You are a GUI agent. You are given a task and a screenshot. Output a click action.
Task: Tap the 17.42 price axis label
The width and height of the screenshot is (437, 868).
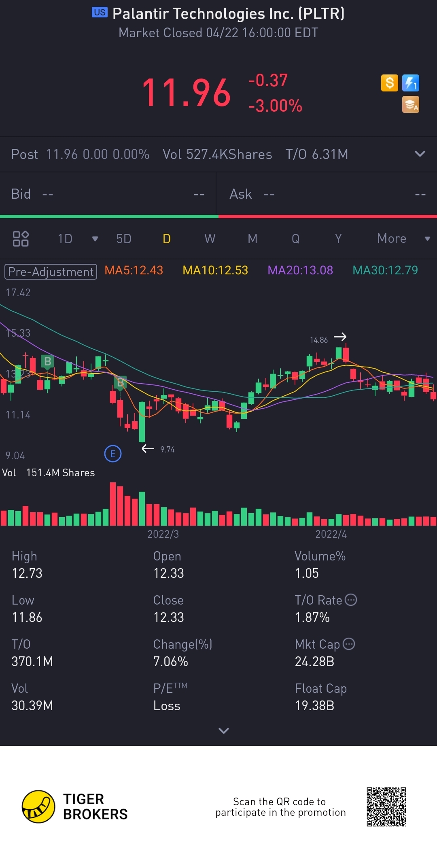(18, 293)
